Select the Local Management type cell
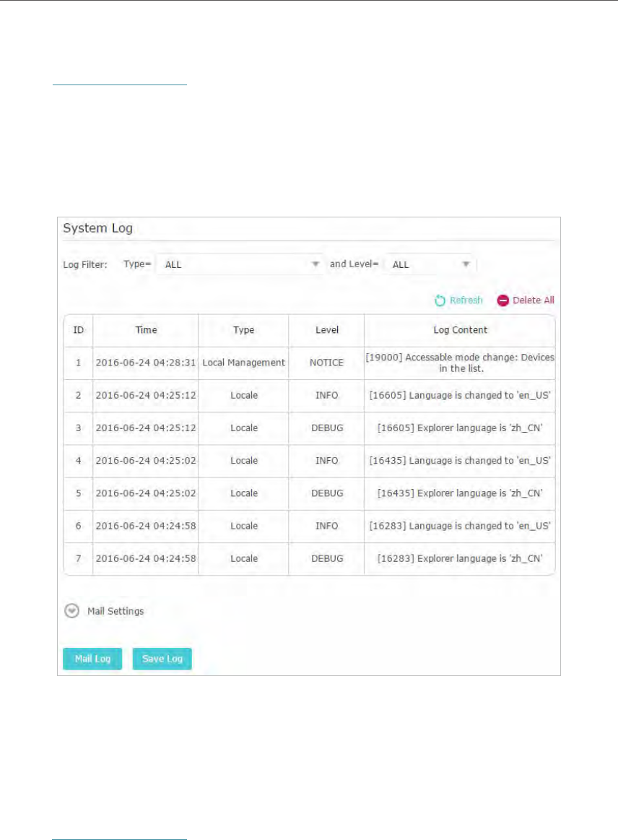The width and height of the screenshot is (618, 840). (x=244, y=363)
